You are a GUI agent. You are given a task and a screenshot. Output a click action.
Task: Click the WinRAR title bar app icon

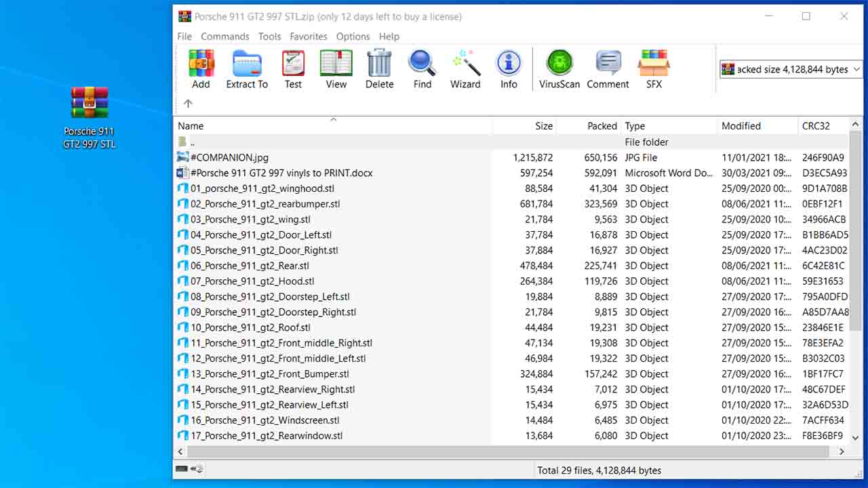[184, 16]
